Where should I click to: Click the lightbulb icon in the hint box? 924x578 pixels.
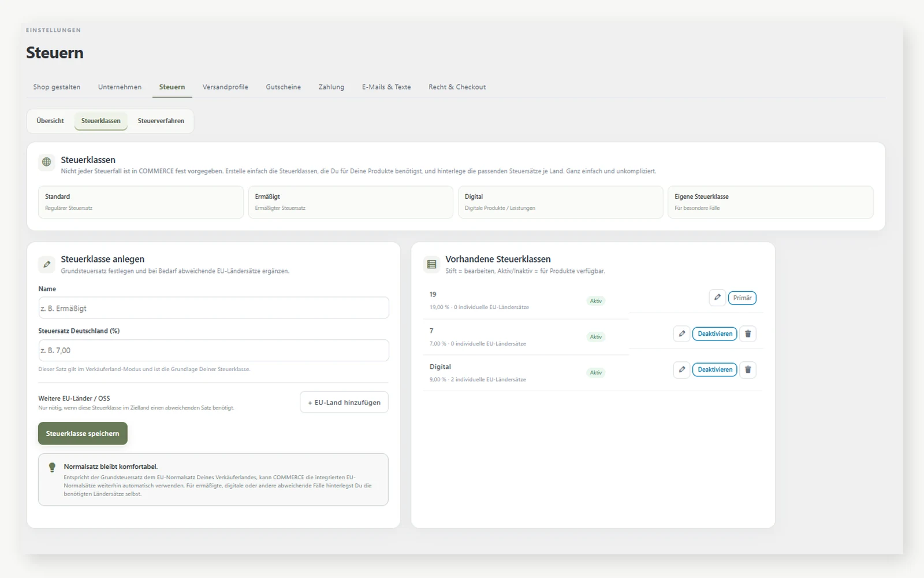[52, 467]
